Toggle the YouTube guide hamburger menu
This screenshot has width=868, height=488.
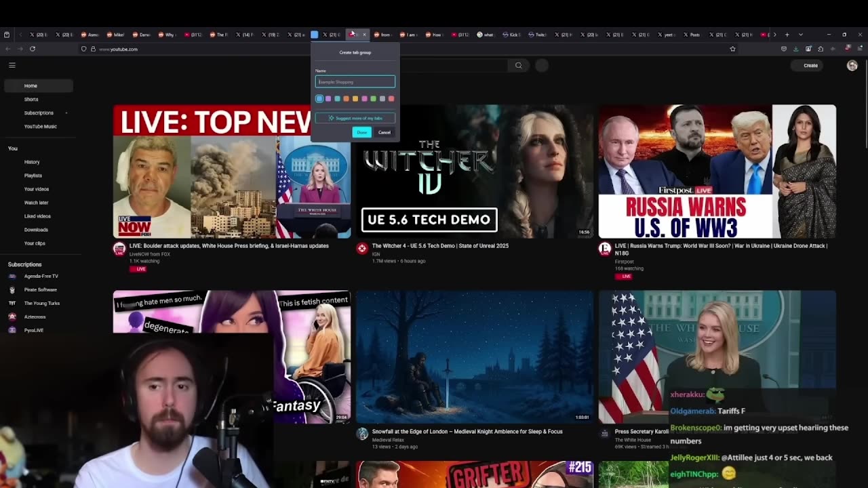(12, 65)
